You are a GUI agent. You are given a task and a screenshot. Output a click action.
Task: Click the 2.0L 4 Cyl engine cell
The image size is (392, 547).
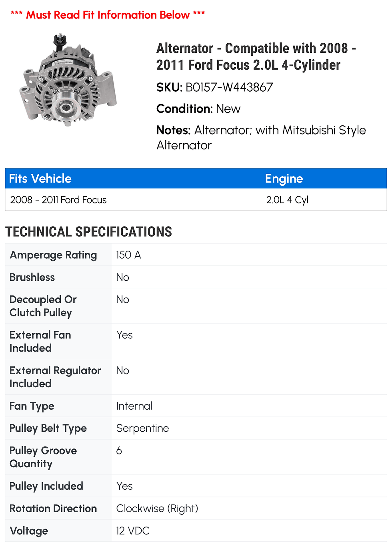click(287, 200)
